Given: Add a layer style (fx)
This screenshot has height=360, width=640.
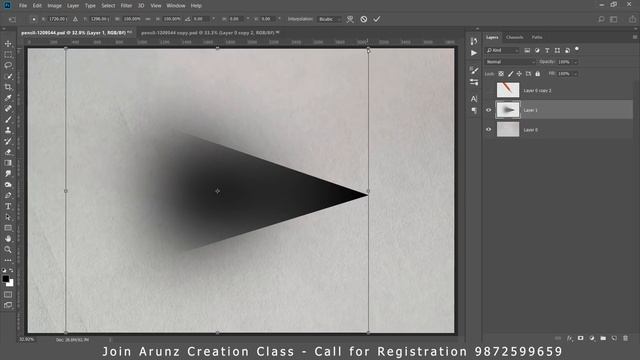Looking at the screenshot, I should [x=570, y=338].
